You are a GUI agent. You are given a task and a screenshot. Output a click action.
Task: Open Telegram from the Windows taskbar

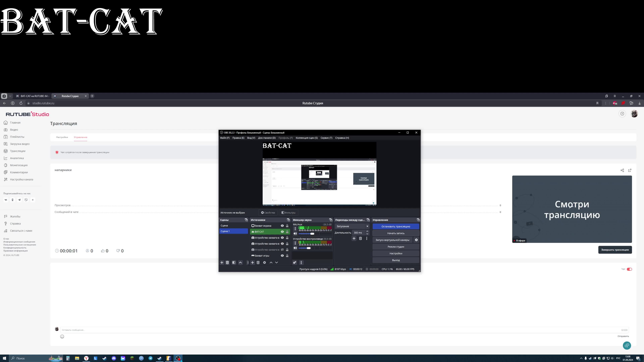coord(150,358)
